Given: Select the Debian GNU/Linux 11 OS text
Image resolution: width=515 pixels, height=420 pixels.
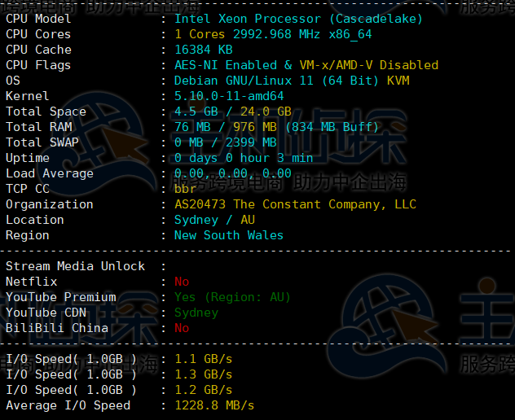Looking at the screenshot, I should pyautogui.click(x=292, y=81).
